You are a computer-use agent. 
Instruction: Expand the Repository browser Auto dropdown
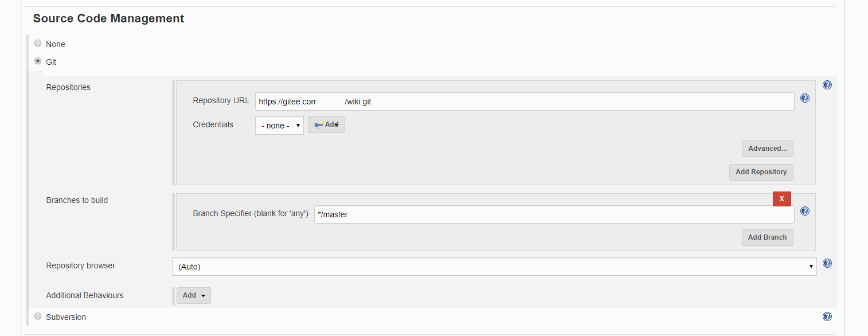point(494,267)
